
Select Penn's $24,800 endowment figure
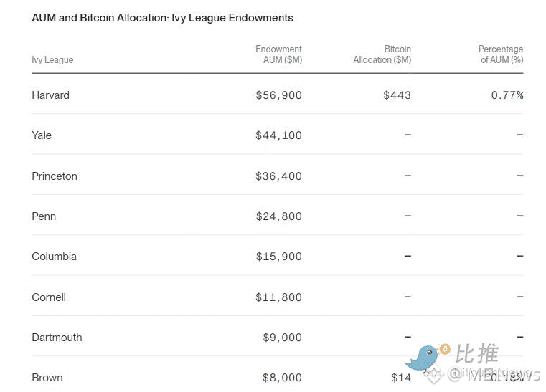pos(278,216)
